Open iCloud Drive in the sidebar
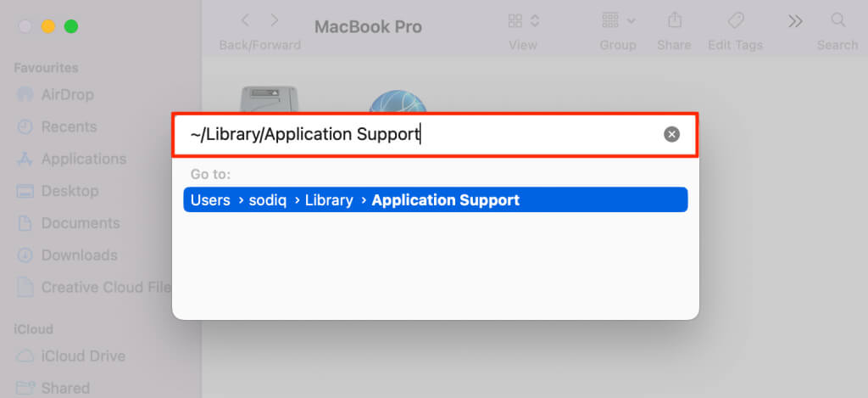The image size is (868, 398). [71, 356]
